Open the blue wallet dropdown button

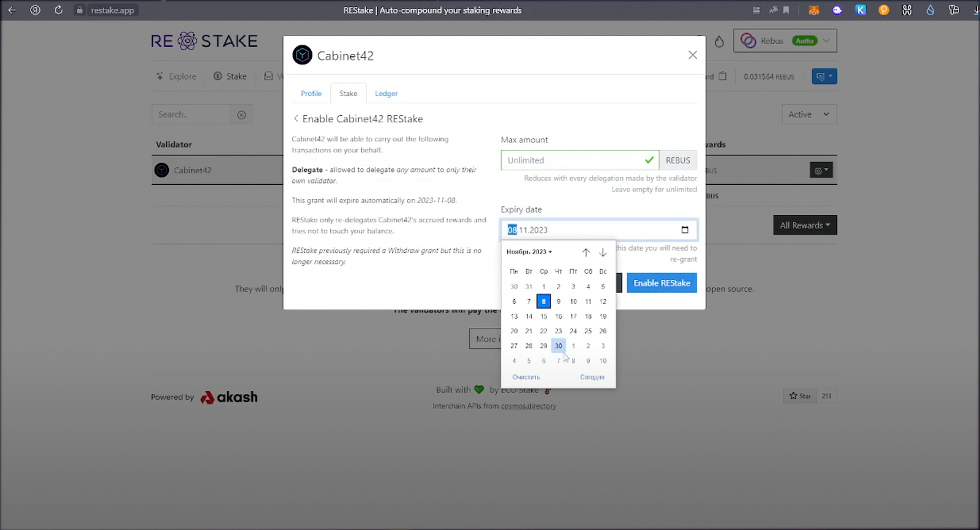coord(824,77)
